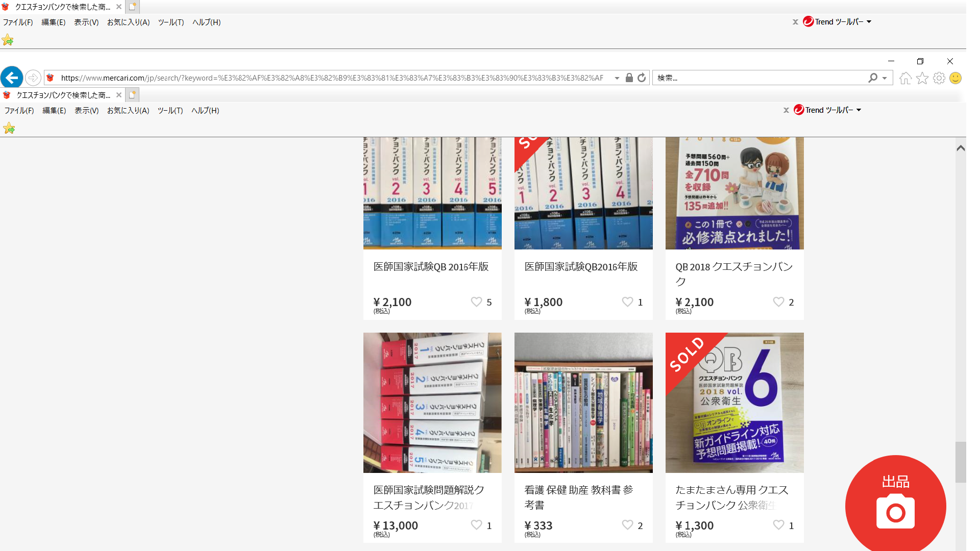Open the browser home icon

pyautogui.click(x=905, y=78)
